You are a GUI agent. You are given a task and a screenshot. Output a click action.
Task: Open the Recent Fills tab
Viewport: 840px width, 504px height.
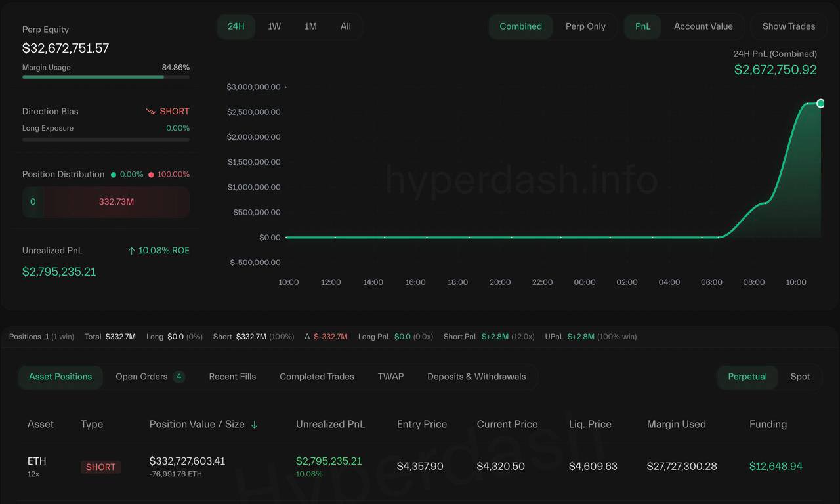[232, 377]
